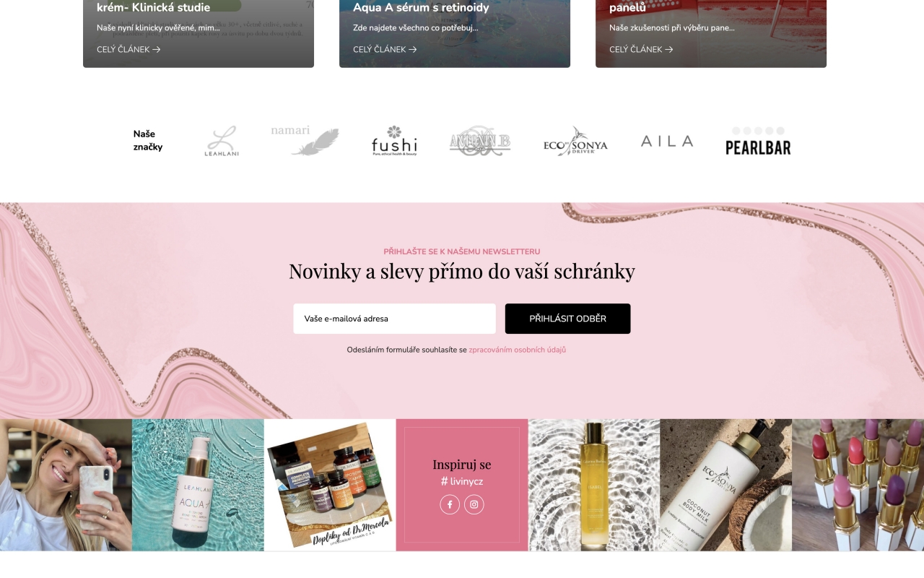Viewport: 924px width, 578px height.
Task: Open the zpracováním osobních údajů link
Action: (x=518, y=350)
